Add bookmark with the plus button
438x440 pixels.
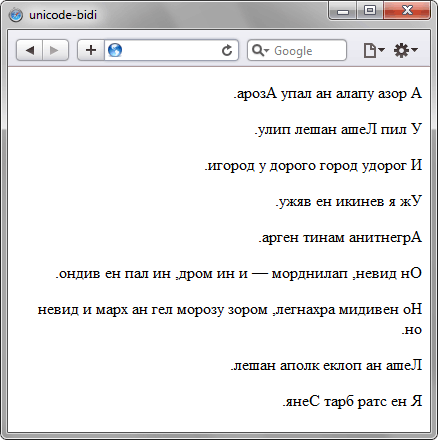coord(91,50)
